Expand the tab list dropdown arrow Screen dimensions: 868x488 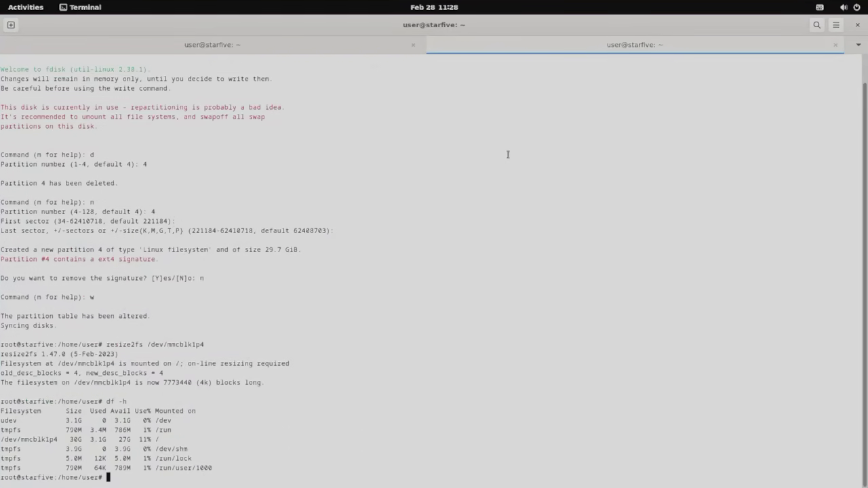tap(858, 45)
